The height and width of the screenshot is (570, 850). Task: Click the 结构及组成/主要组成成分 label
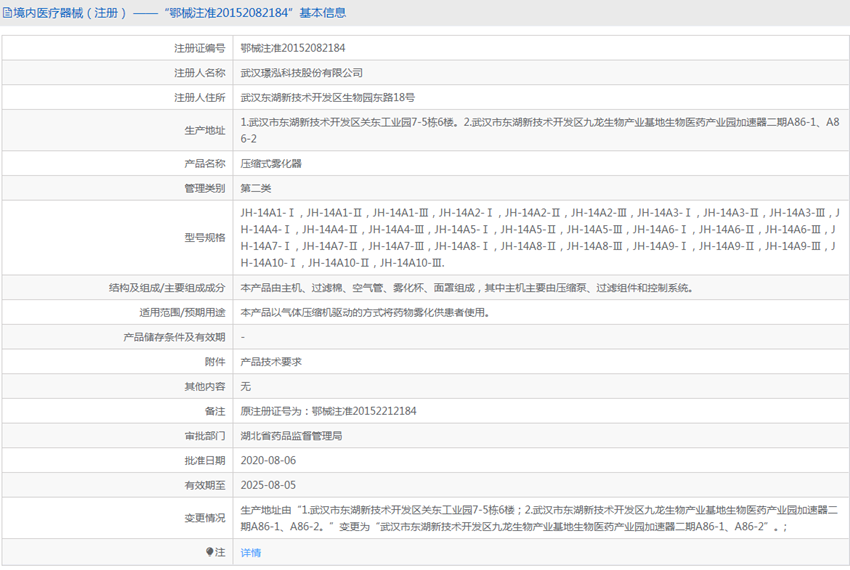click(167, 287)
